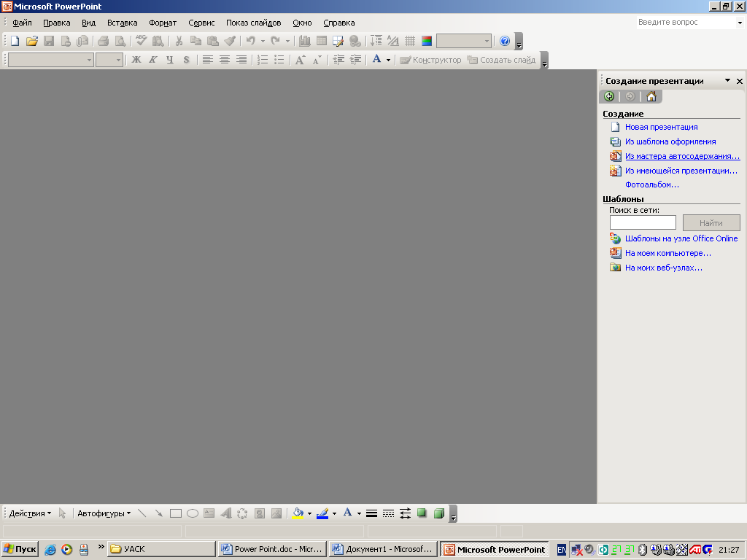Close the Создание презентации task pane
Image resolution: width=747 pixels, height=560 pixels.
740,81
